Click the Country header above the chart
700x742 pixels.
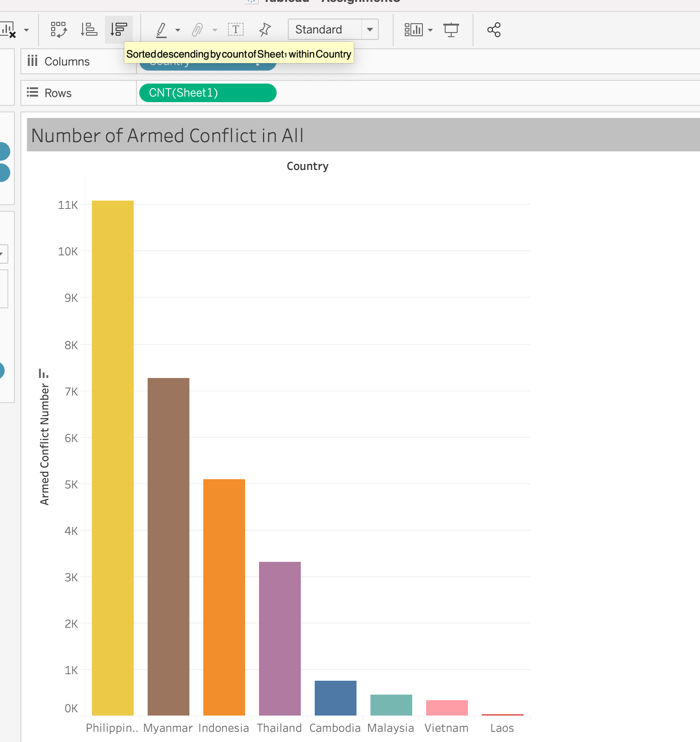tap(307, 166)
